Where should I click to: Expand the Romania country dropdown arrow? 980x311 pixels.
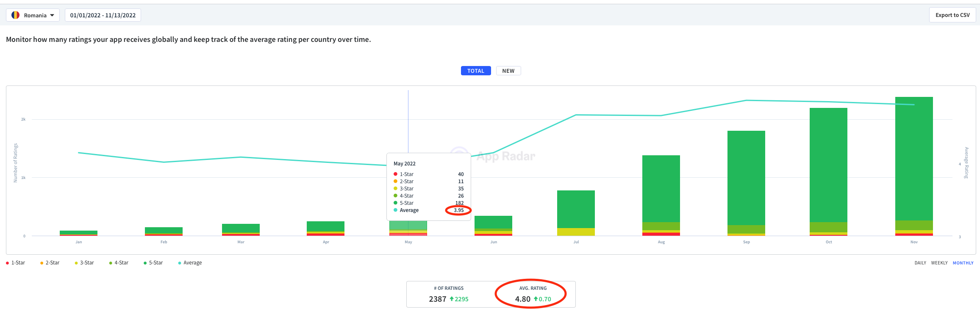[x=52, y=15]
